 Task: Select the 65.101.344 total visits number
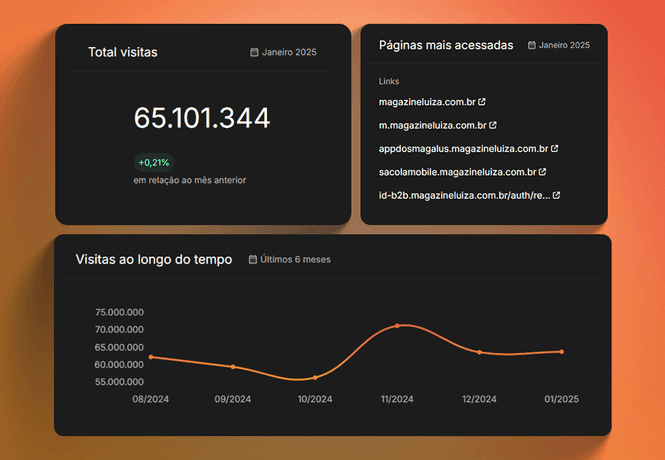pos(202,118)
